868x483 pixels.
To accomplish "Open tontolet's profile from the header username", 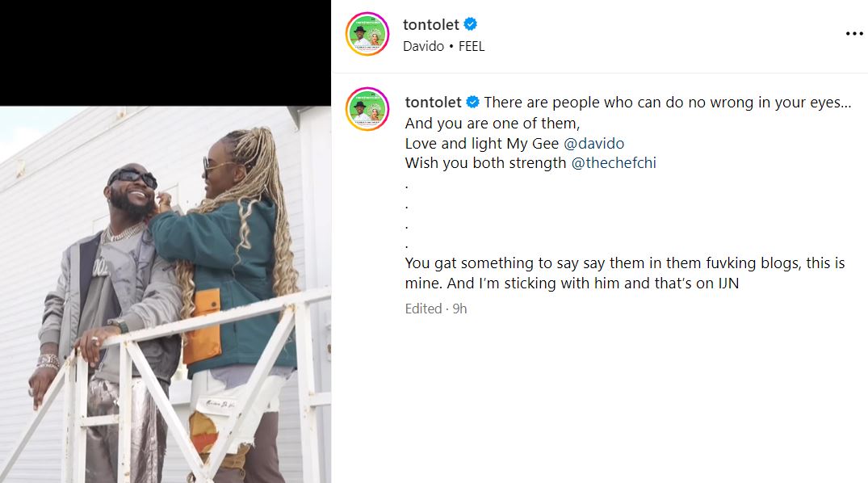I will [x=431, y=25].
